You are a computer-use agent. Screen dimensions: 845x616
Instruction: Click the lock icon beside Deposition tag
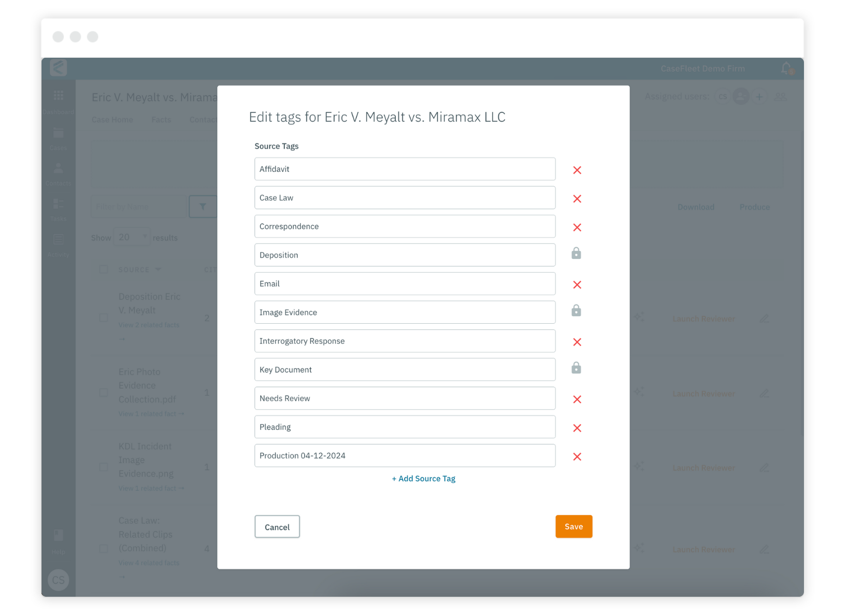tap(577, 253)
